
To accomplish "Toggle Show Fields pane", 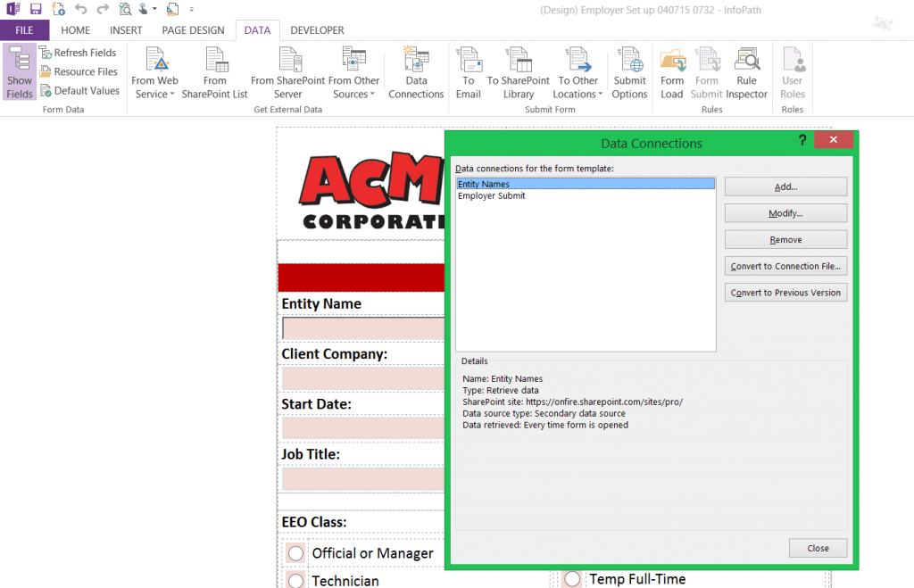I will point(20,71).
